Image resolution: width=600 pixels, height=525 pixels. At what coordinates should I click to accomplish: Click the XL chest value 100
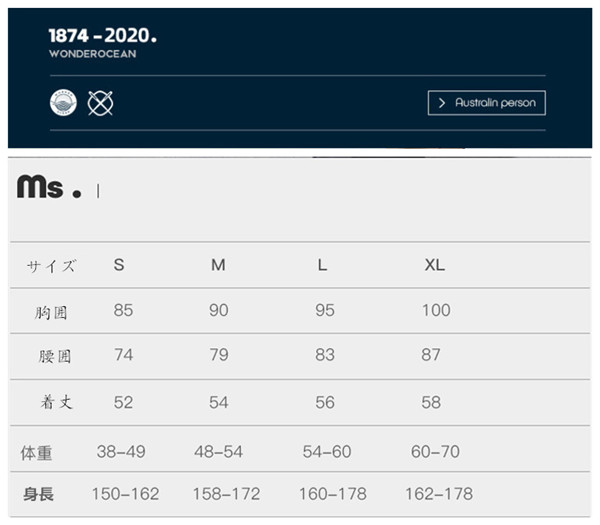[x=436, y=310]
